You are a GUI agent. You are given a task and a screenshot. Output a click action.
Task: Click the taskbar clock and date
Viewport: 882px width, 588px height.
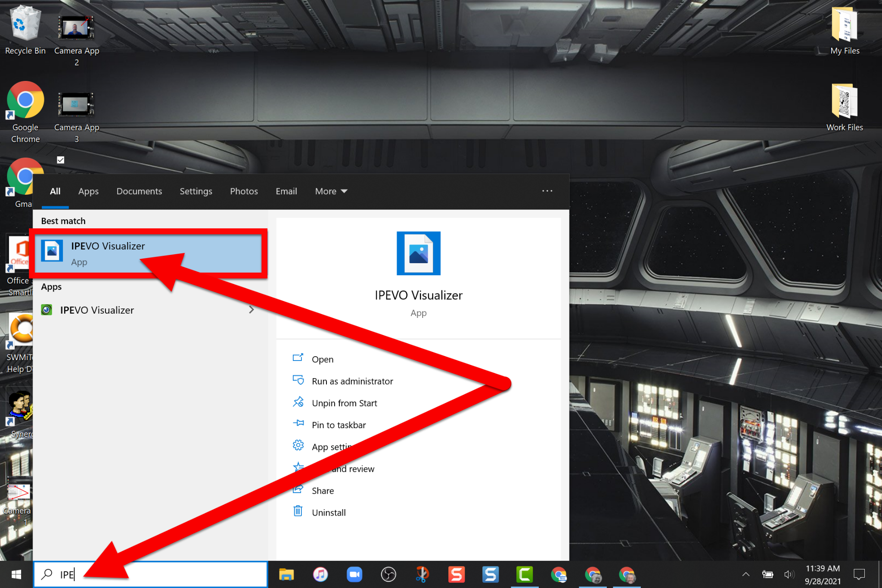point(823,575)
